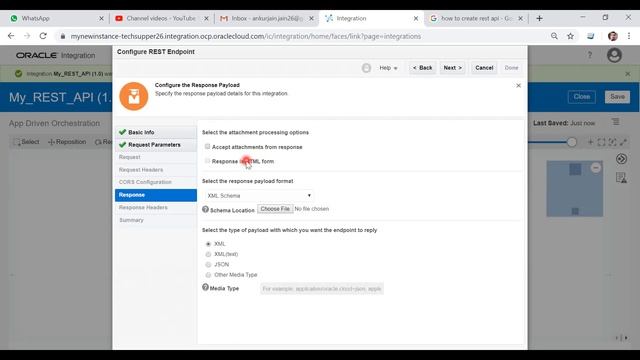Click the Select tool on canvas toolbar
The width and height of the screenshot is (640, 360).
click(x=27, y=142)
